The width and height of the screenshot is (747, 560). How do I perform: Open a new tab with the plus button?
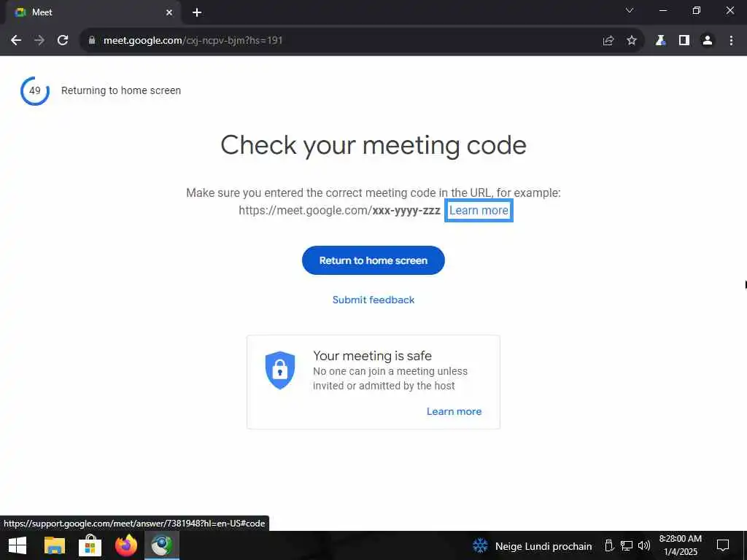pyautogui.click(x=197, y=12)
